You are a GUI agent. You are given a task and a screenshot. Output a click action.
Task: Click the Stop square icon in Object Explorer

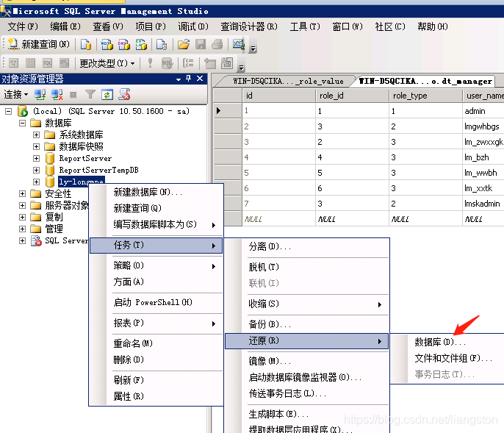[x=73, y=95]
